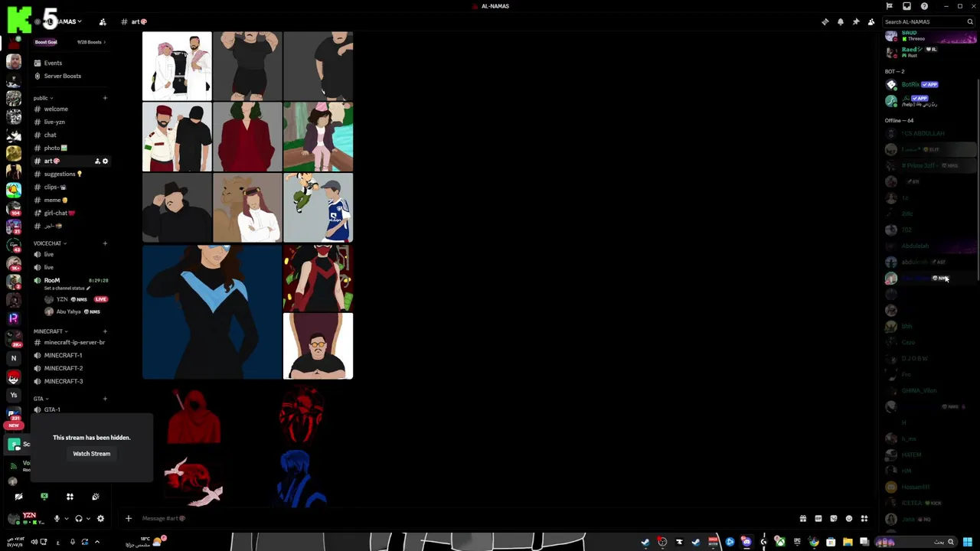Viewport: 980px width, 551px height.
Task: Click Set a channel status link
Action: (67, 289)
